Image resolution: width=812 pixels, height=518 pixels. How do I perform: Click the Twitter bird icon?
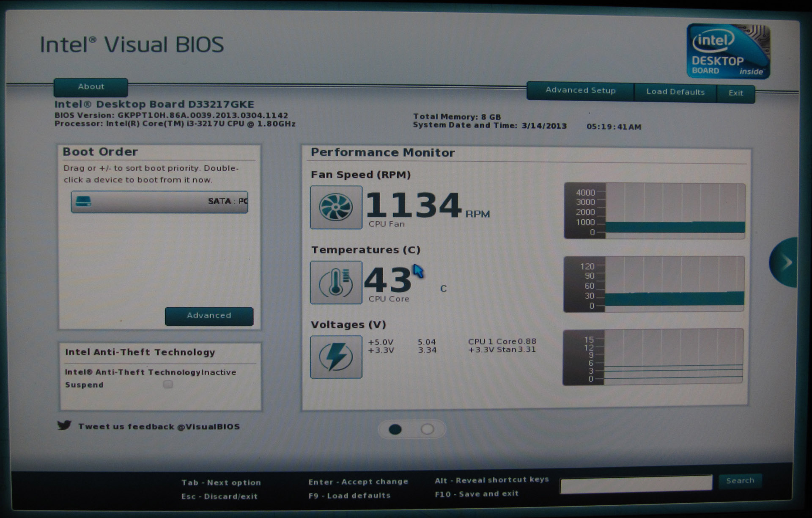[x=64, y=425]
